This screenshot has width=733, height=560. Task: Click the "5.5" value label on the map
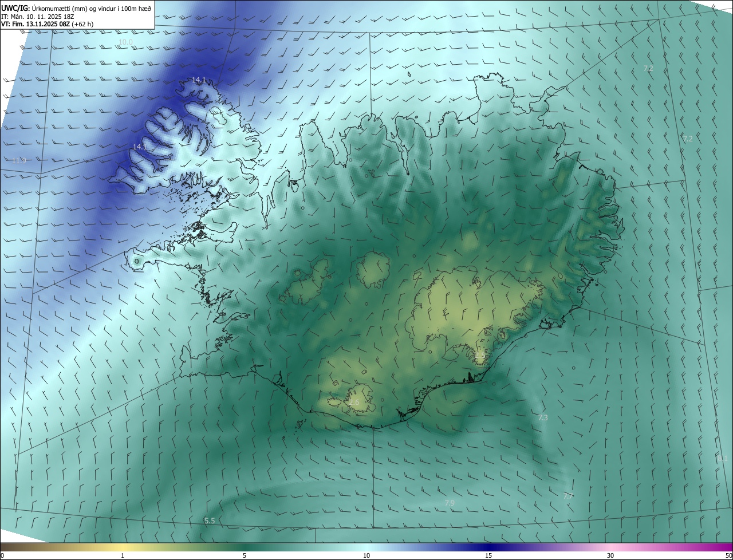(x=210, y=520)
